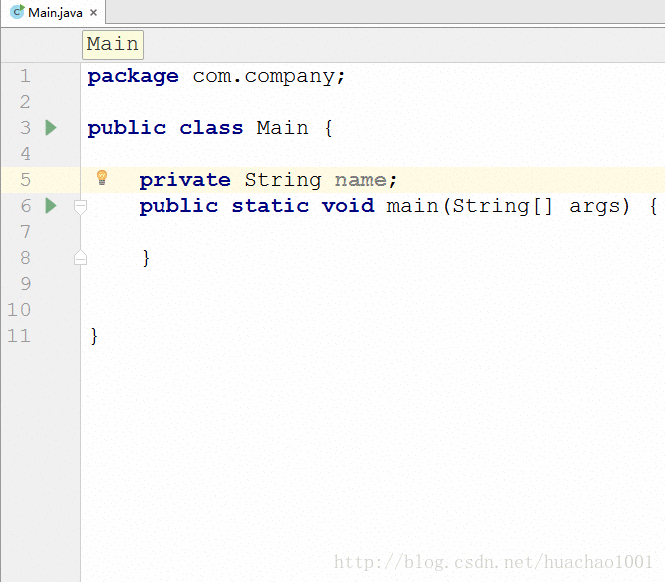Image resolution: width=665 pixels, height=582 pixels.
Task: Close the Main.java tab
Action: coord(93,13)
